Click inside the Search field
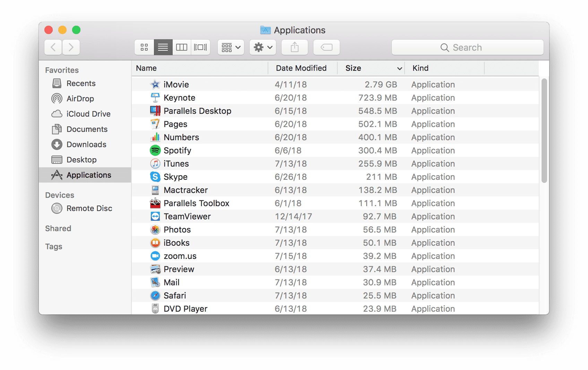This screenshot has width=588, height=370. pos(467,47)
